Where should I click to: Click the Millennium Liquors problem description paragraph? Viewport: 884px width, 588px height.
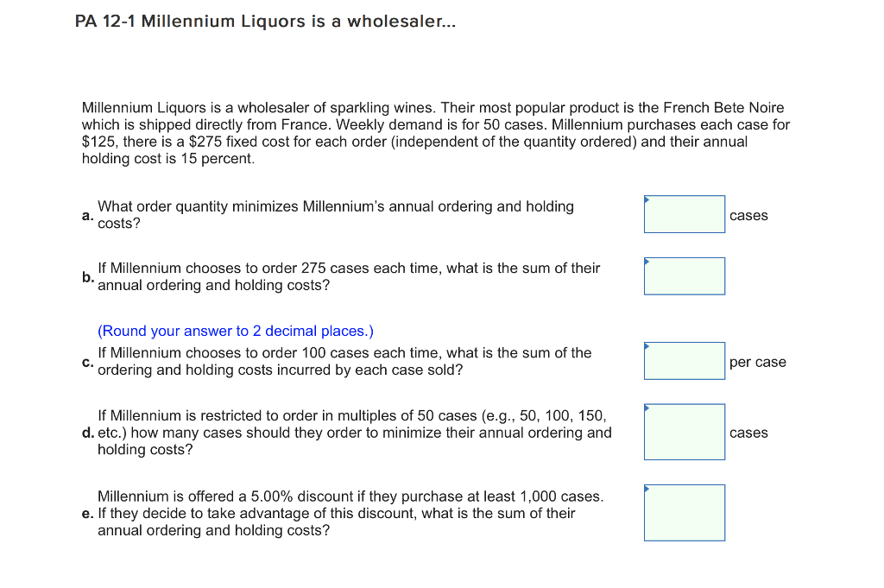[436, 133]
